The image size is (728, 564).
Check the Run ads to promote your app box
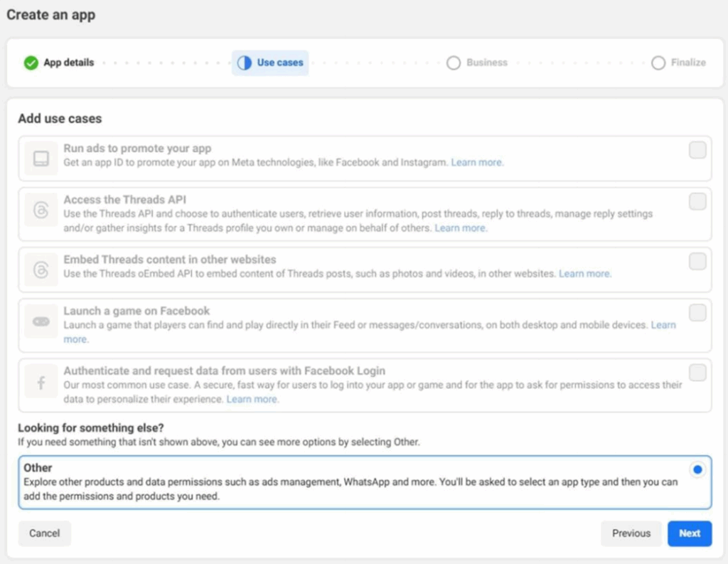point(697,150)
